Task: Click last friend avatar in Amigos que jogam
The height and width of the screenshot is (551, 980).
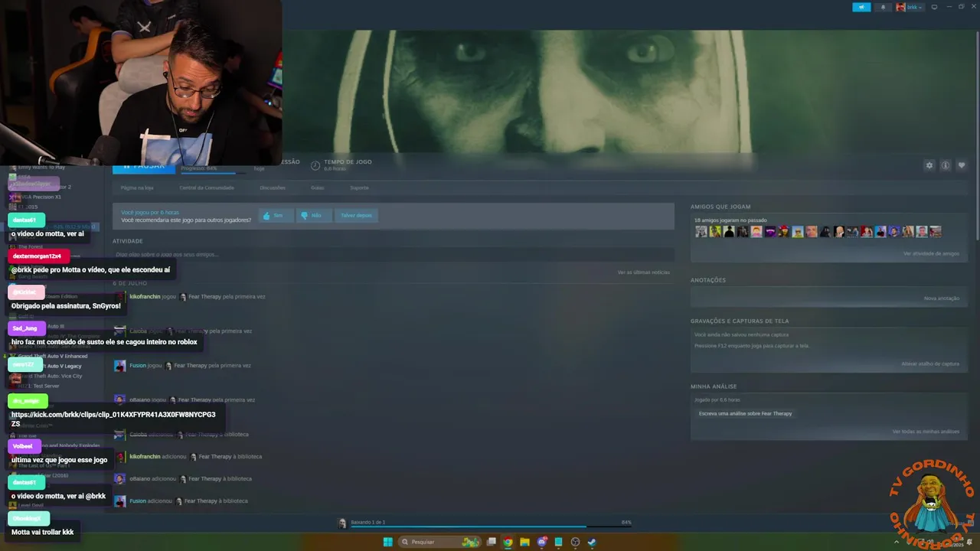Action: pos(935,232)
